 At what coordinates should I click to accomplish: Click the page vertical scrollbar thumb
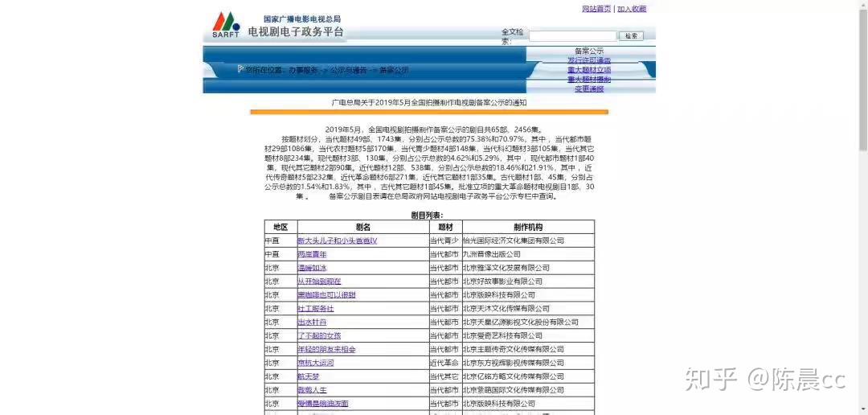pyautogui.click(x=863, y=79)
